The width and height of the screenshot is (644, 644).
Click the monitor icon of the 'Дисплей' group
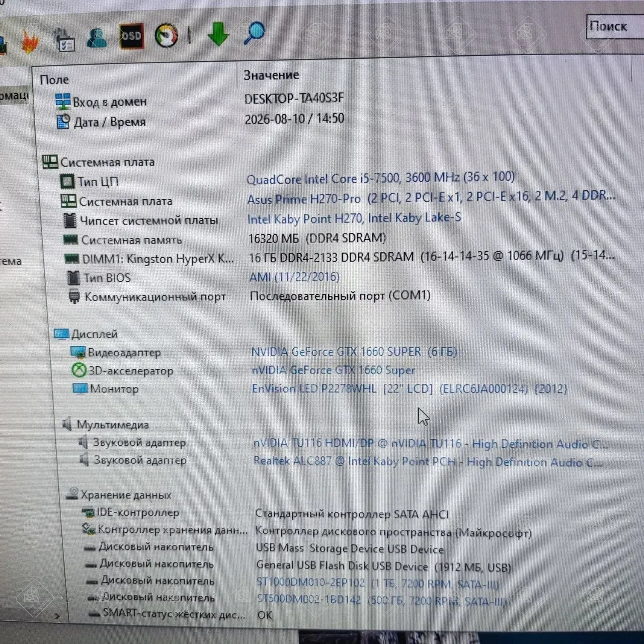[61, 334]
